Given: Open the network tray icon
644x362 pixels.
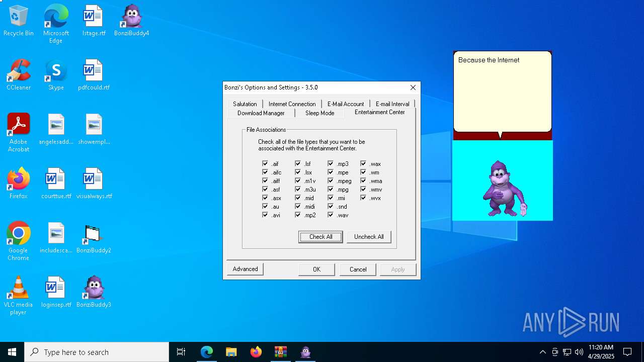Looking at the screenshot, I should coord(567,352).
